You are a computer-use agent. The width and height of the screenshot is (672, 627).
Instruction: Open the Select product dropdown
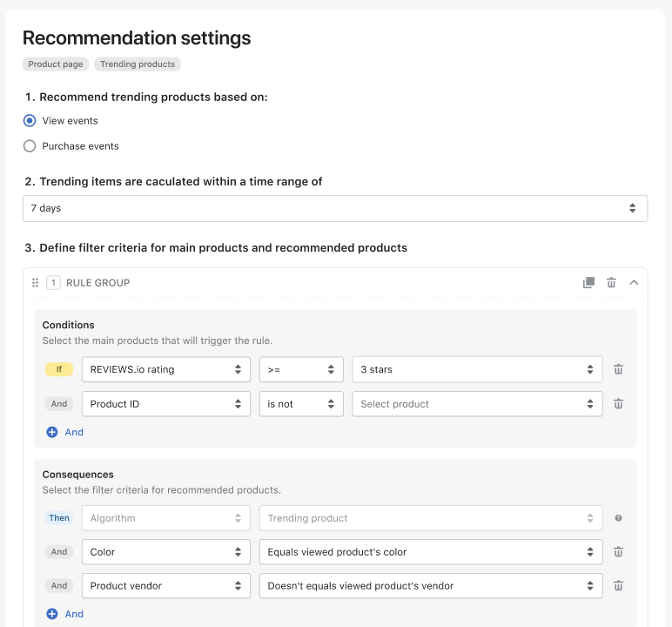[x=477, y=404]
